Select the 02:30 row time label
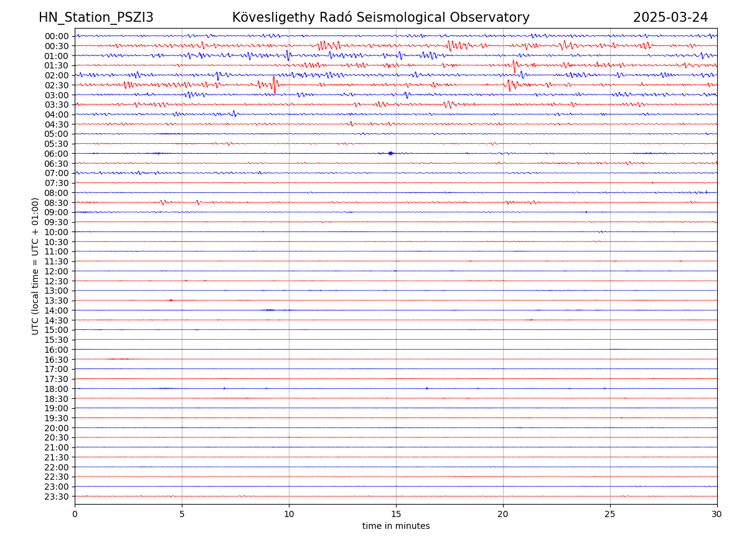747x560 pixels. [x=57, y=85]
